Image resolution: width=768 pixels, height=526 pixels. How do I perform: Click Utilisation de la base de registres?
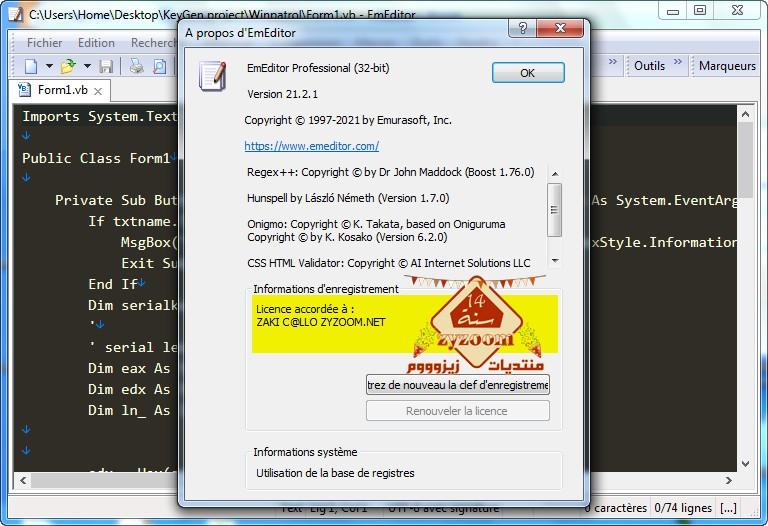click(x=336, y=473)
